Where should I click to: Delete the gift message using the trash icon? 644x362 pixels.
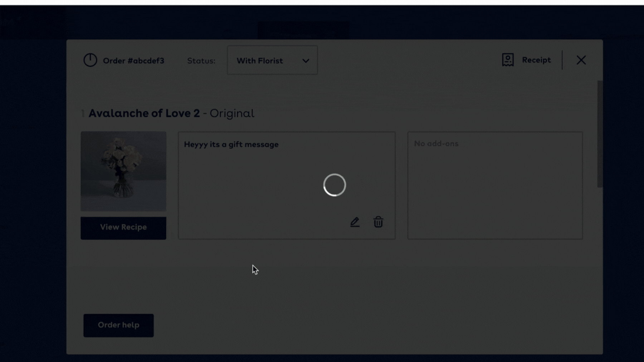pyautogui.click(x=378, y=222)
